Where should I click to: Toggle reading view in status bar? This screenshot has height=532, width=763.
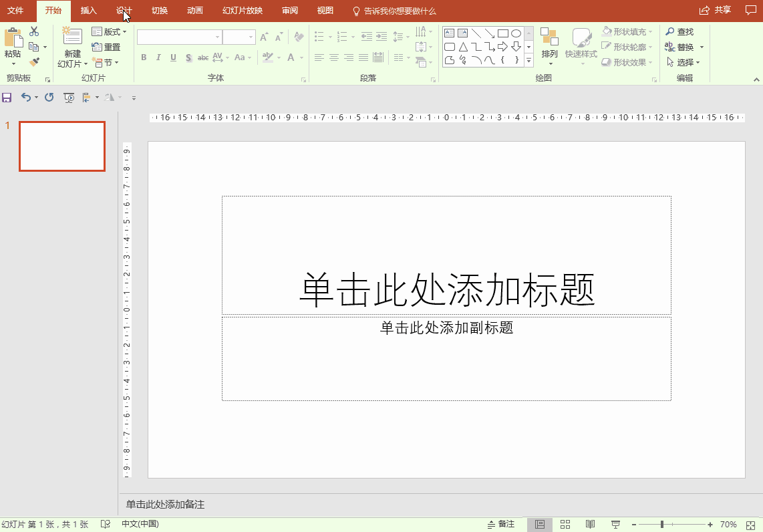(590, 525)
